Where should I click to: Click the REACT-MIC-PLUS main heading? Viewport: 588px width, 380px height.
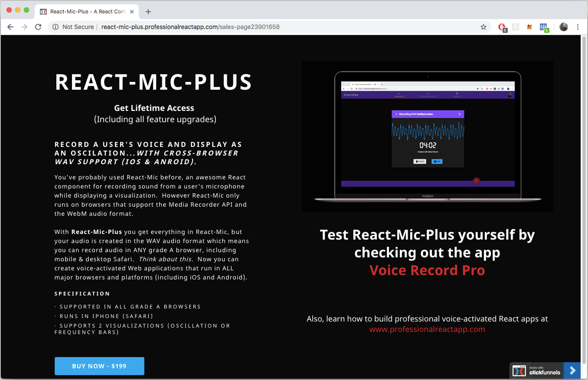point(154,82)
